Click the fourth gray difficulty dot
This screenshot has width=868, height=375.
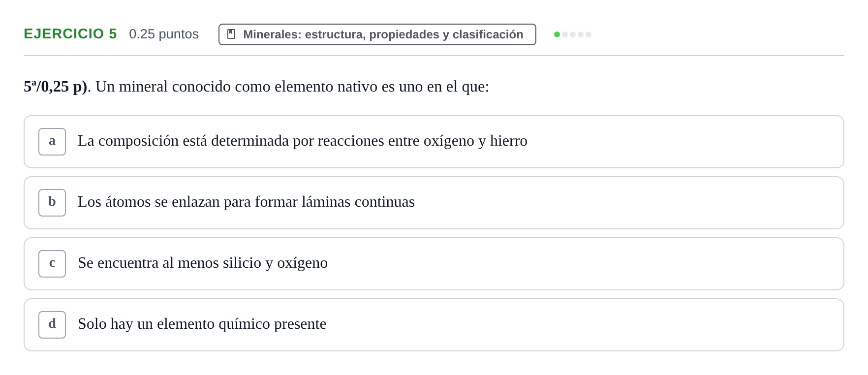click(581, 34)
